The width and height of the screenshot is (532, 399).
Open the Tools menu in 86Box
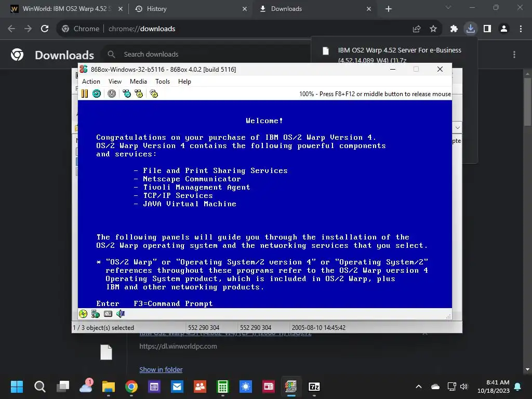pos(163,82)
